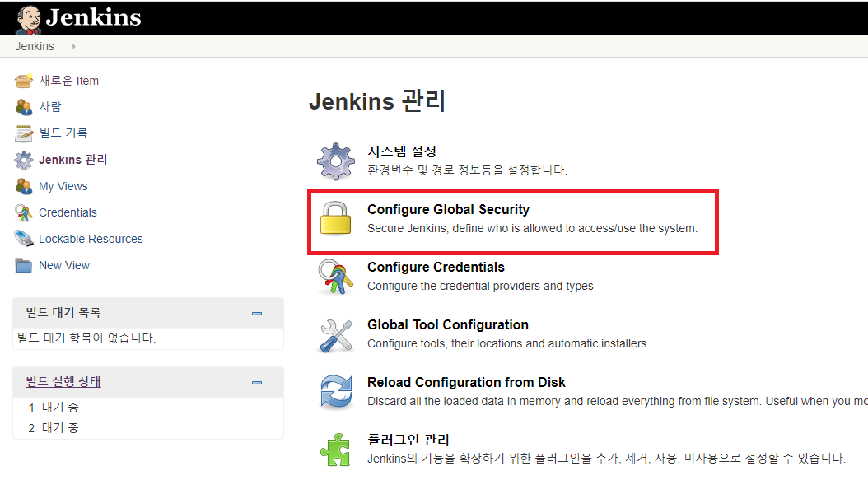
Task: Open the Jenkins 관리 sidebar link
Action: [x=72, y=160]
